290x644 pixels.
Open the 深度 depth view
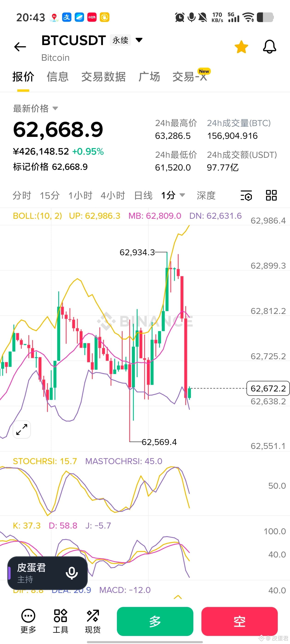coord(206,195)
